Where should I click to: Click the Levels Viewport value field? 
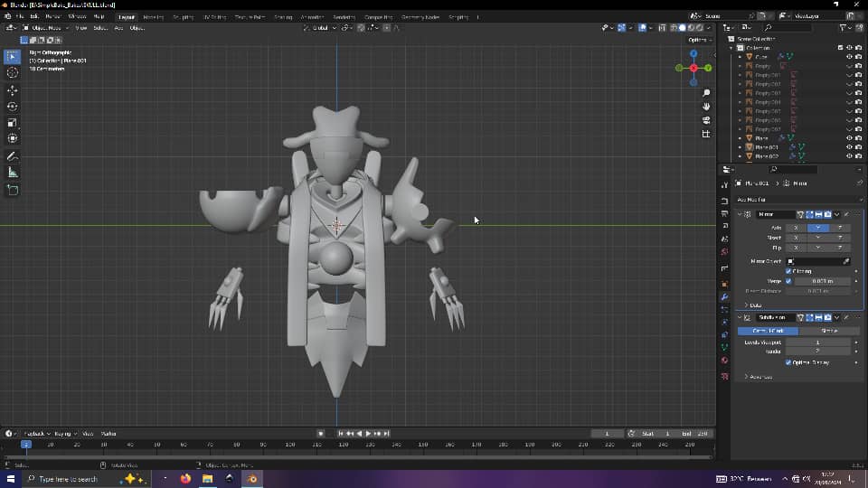click(x=817, y=343)
